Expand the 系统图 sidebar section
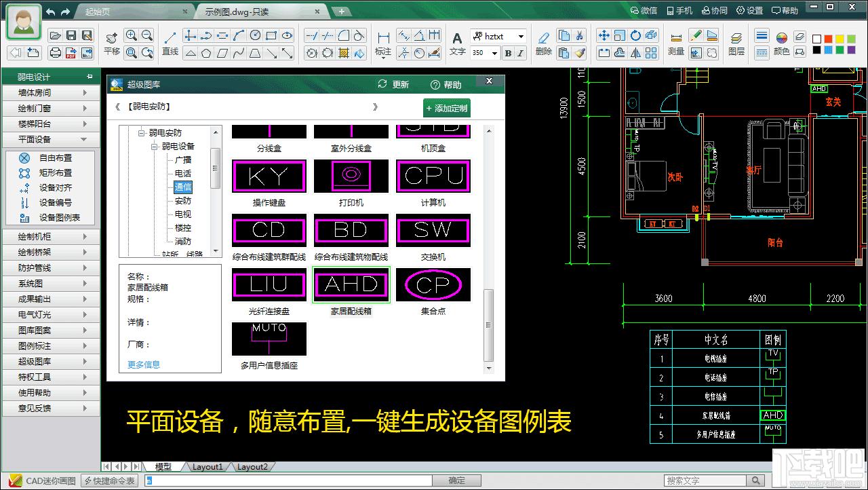The width and height of the screenshot is (868, 490). point(52,283)
